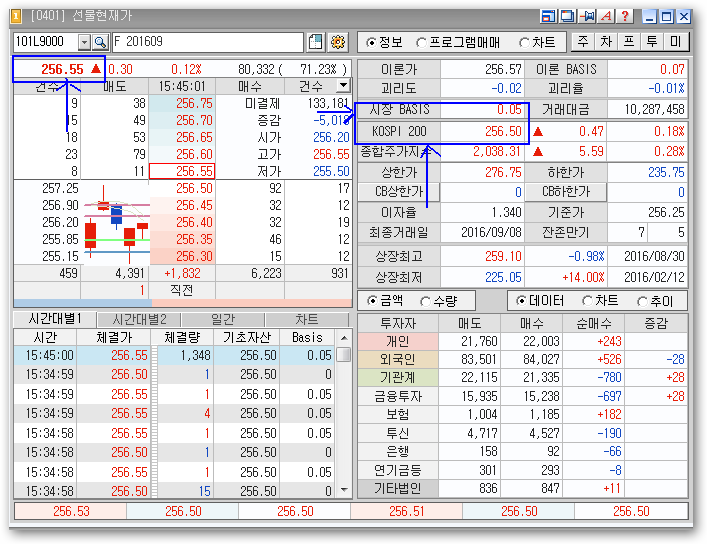Image resolution: width=707 pixels, height=544 pixels.
Task: Switch to the 일간 tab
Action: (x=223, y=320)
